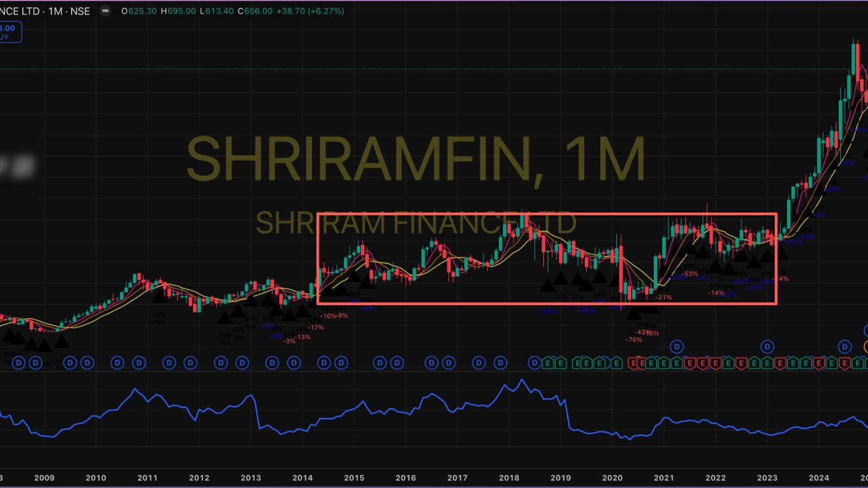Open the "-70%" EPS change label near 2020

tap(633, 339)
